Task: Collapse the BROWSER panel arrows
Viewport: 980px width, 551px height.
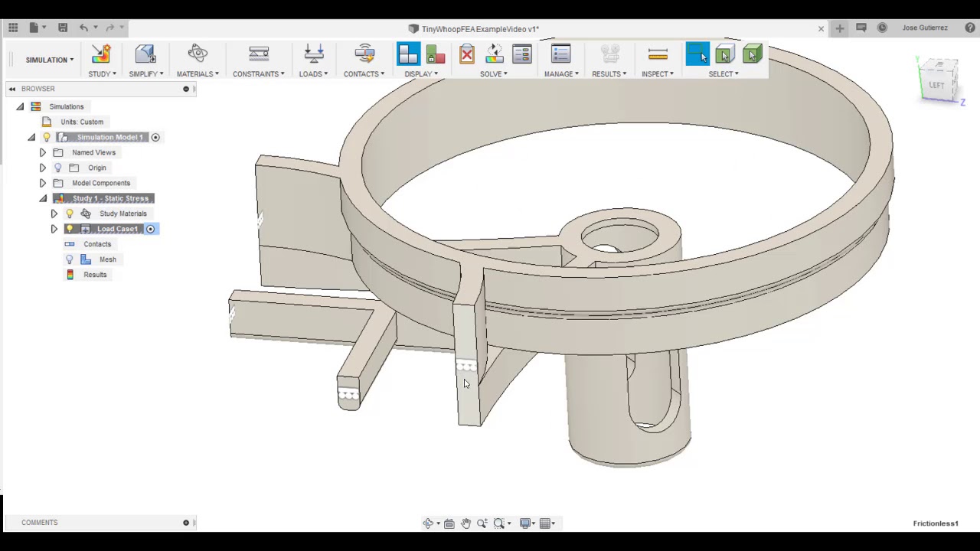Action: tap(12, 89)
